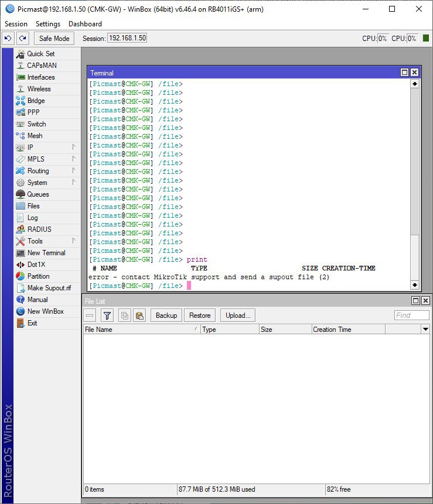Open the Partition menu icon

(x=21, y=276)
